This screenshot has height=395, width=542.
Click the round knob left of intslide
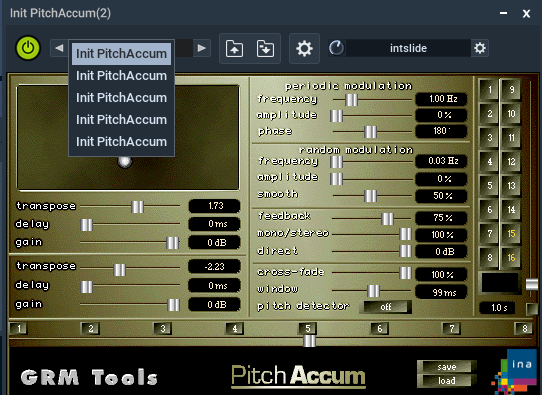pyautogui.click(x=336, y=48)
